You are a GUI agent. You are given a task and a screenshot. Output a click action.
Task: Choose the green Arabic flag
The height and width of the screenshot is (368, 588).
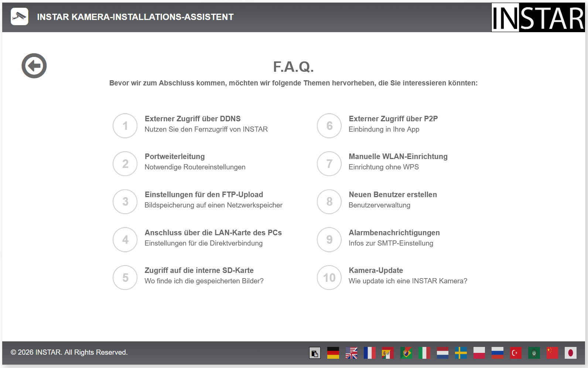[534, 353]
